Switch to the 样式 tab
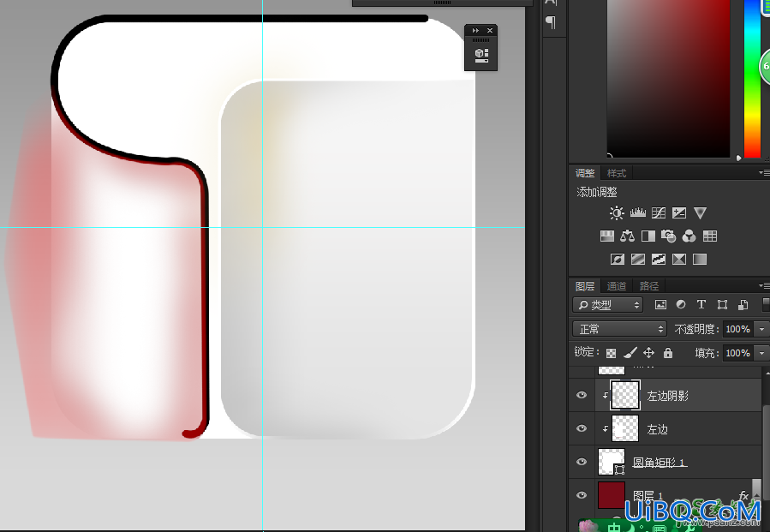The image size is (770, 532). [617, 173]
